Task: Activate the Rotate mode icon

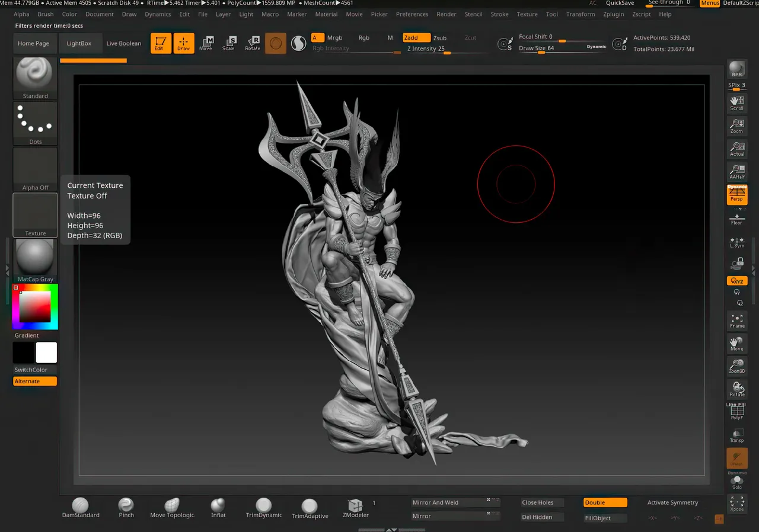Action: (253, 43)
